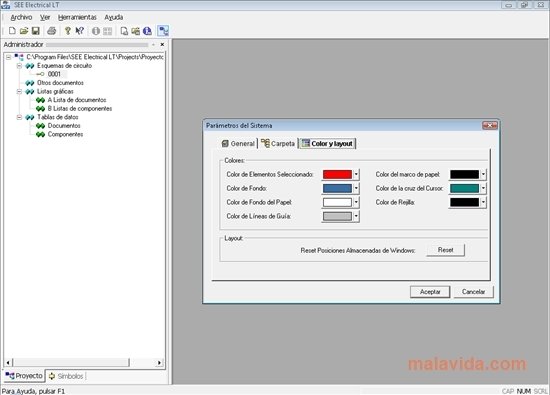Open Color de Rejilla dropdown arrow
Viewport: 550px width, 395px height.
point(483,202)
